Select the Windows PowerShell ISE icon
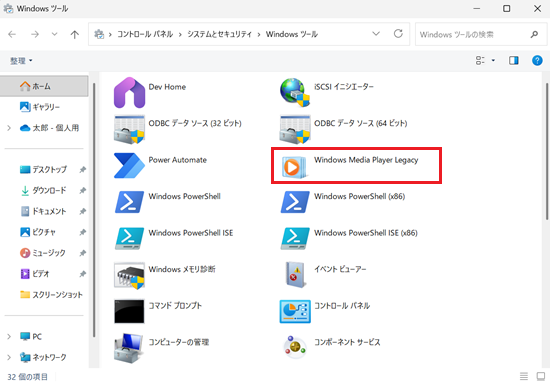 click(129, 239)
